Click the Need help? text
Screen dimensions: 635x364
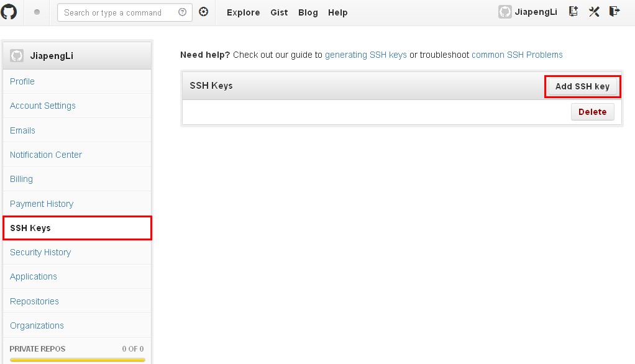[x=205, y=55]
